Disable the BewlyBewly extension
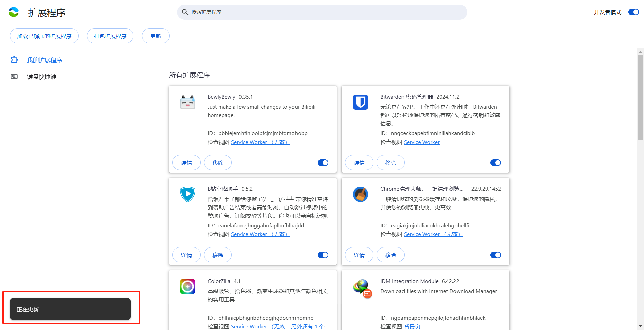 [323, 162]
